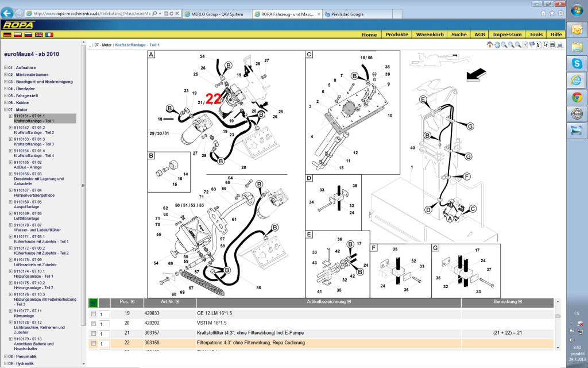
Task: Open the Hilfe menu
Action: pyautogui.click(x=556, y=34)
